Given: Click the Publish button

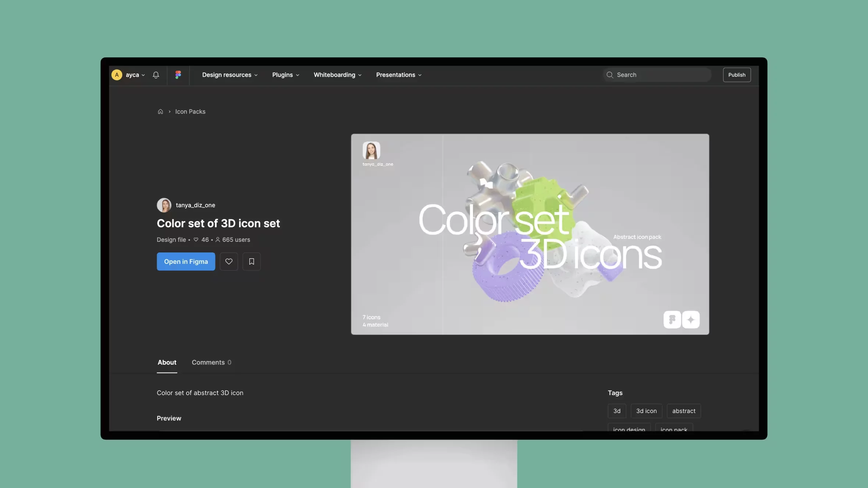Looking at the screenshot, I should point(736,74).
